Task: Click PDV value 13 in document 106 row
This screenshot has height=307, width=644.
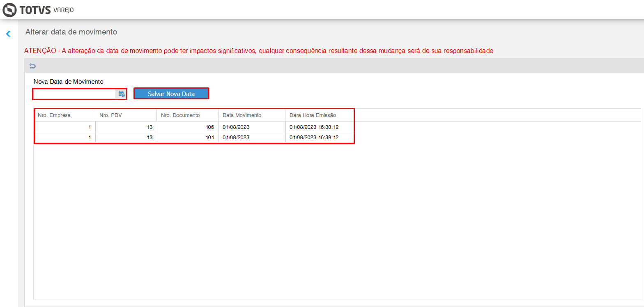Action: 126,127
